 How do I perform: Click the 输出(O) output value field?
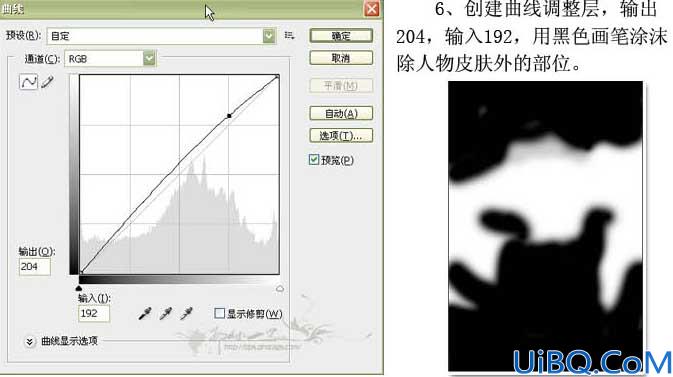[x=34, y=267]
